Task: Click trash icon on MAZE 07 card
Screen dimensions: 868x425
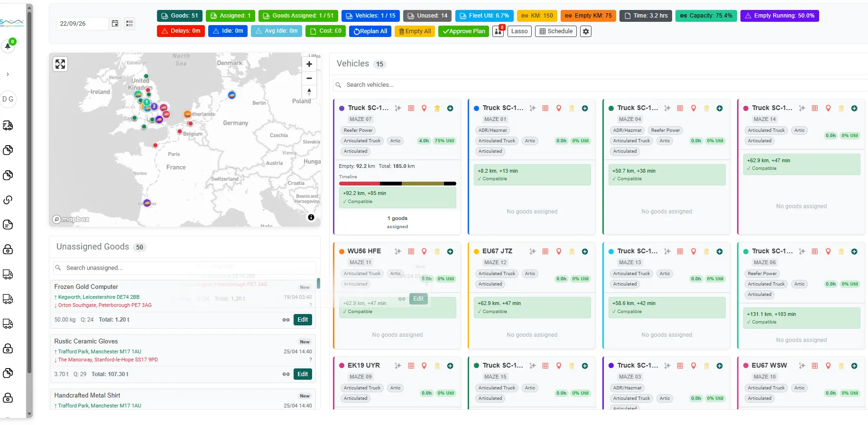Action: coord(437,108)
